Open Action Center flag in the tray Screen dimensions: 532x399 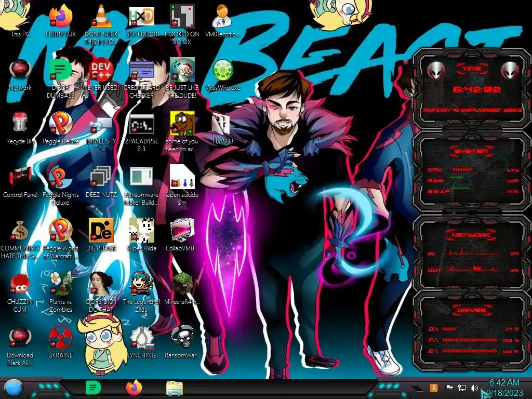[x=449, y=388]
